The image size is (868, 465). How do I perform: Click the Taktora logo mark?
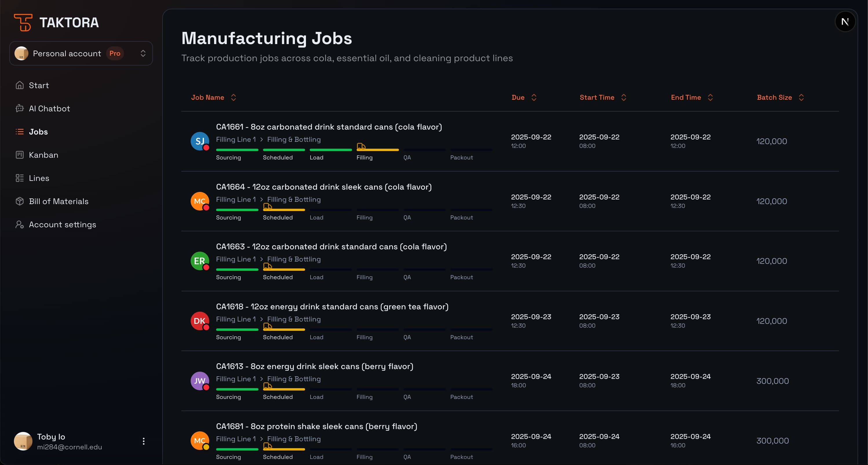(23, 21)
